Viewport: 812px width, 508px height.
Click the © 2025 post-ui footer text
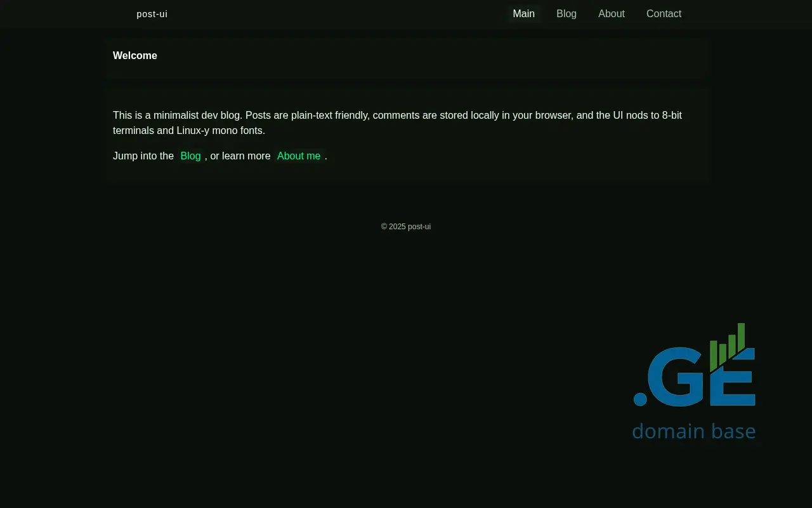(406, 227)
